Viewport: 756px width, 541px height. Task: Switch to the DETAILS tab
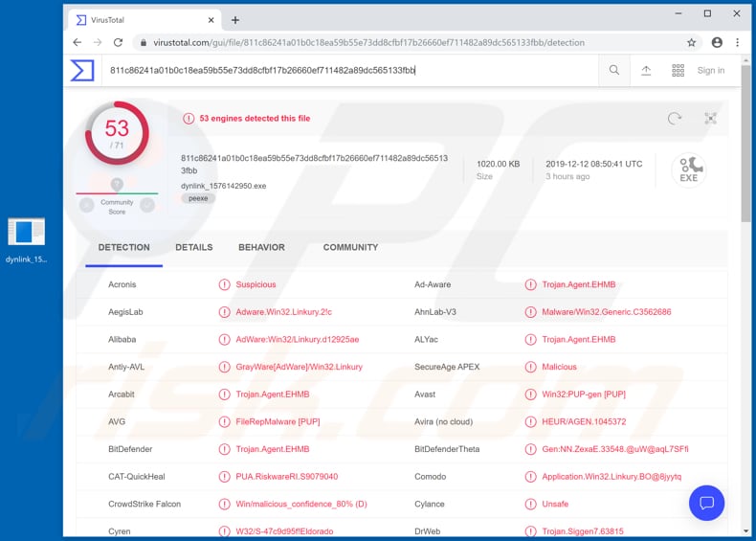[193, 247]
